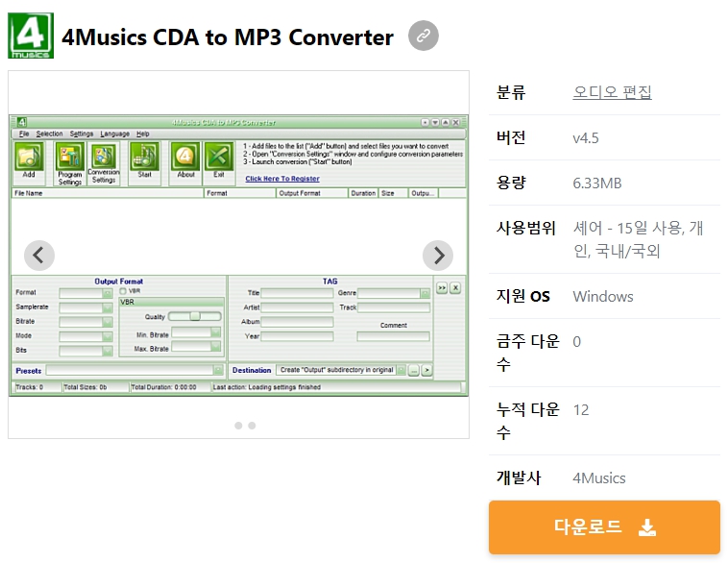This screenshot has height=563, width=728.
Task: Click the Start icon in the preview toolbar
Action: [x=144, y=157]
